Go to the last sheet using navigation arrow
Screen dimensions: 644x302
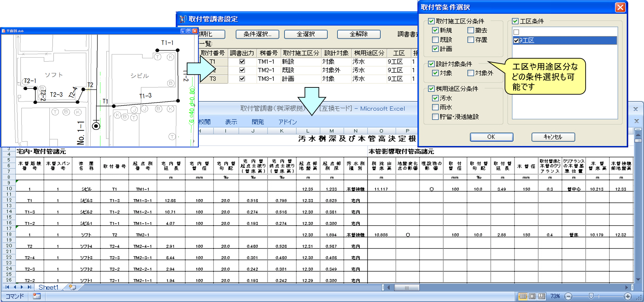[x=30, y=287]
